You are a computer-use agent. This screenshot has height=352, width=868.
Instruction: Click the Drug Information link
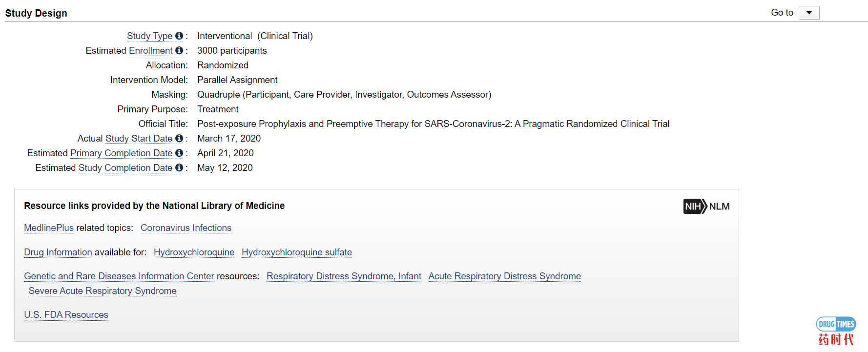pyautogui.click(x=58, y=252)
